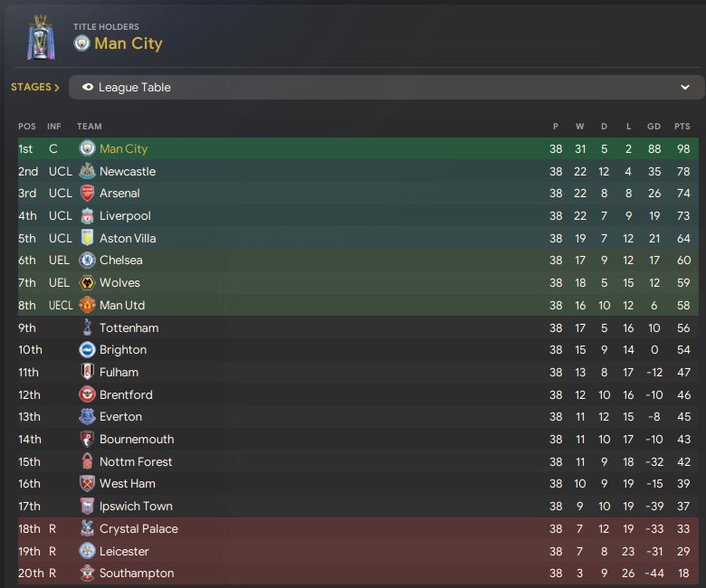706x588 pixels.
Task: Click the Arsenal club crest
Action: (x=87, y=193)
